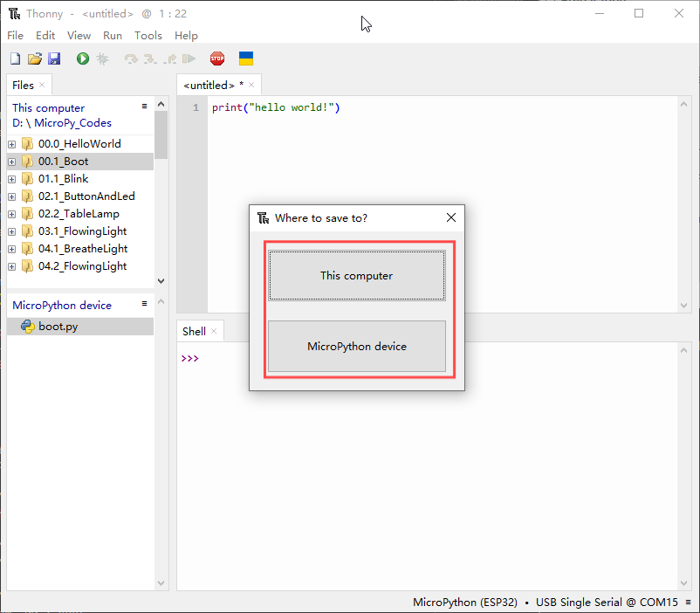Click the Step over toolbar icon
Image resolution: width=700 pixels, height=613 pixels.
click(x=131, y=59)
